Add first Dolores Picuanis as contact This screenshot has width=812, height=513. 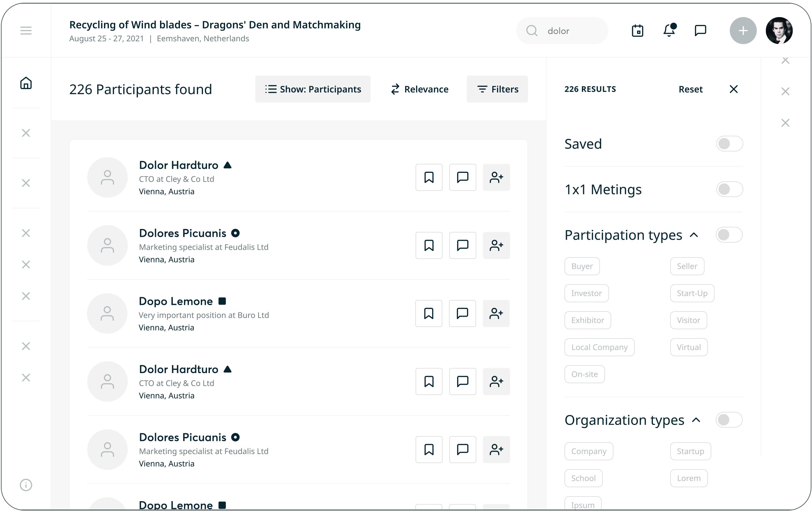[x=496, y=245]
